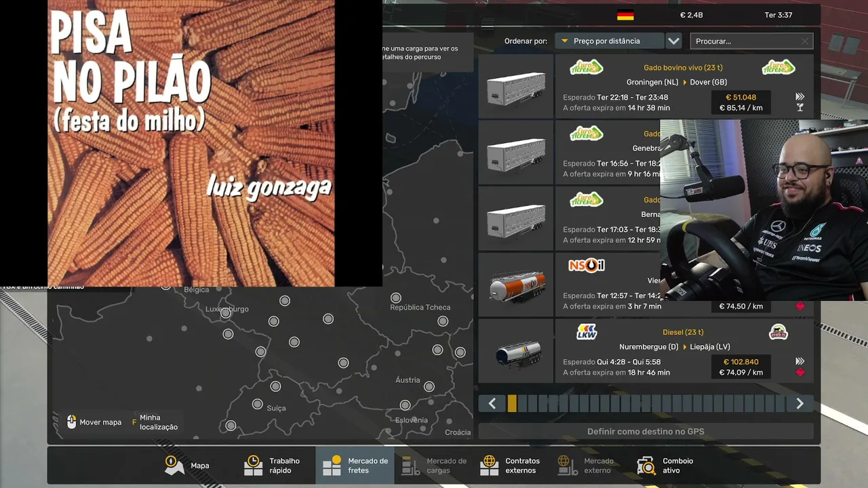Open the Mercado de cargas tab
868x488 pixels.
(433, 466)
